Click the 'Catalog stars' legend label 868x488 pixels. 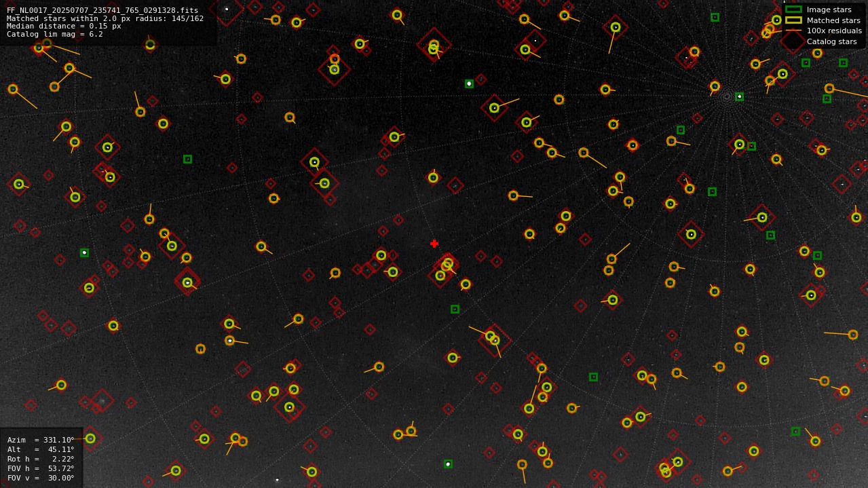pos(831,41)
